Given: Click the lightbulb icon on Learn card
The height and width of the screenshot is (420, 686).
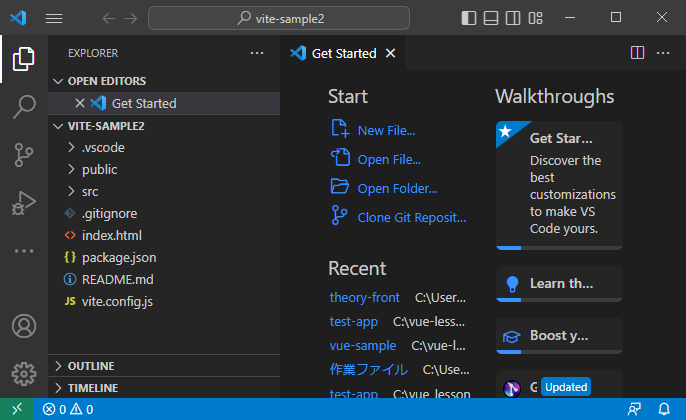Looking at the screenshot, I should click(x=512, y=284).
